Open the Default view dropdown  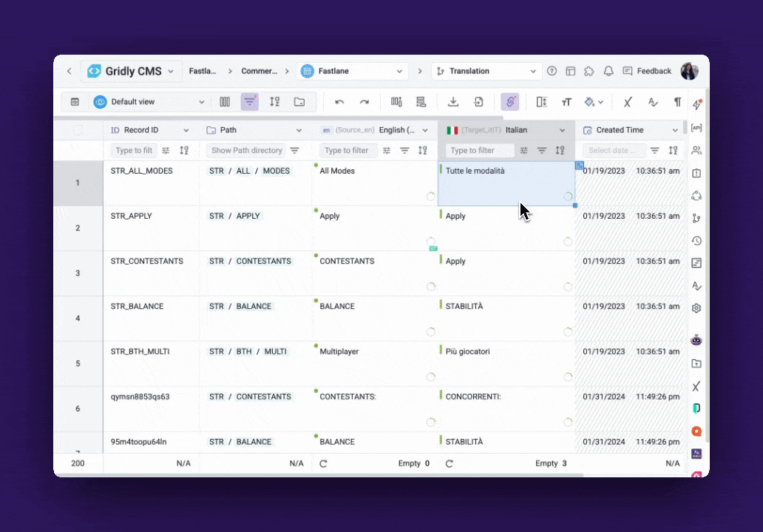pos(149,102)
